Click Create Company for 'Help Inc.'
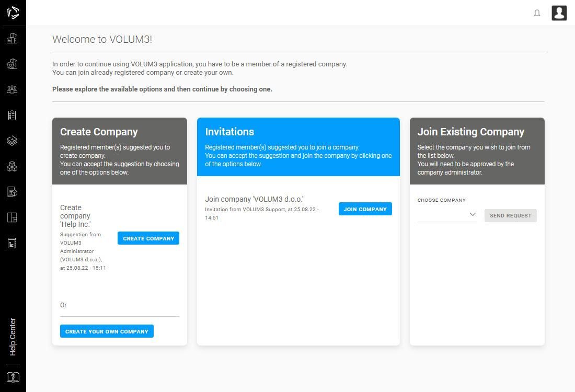 tap(148, 238)
